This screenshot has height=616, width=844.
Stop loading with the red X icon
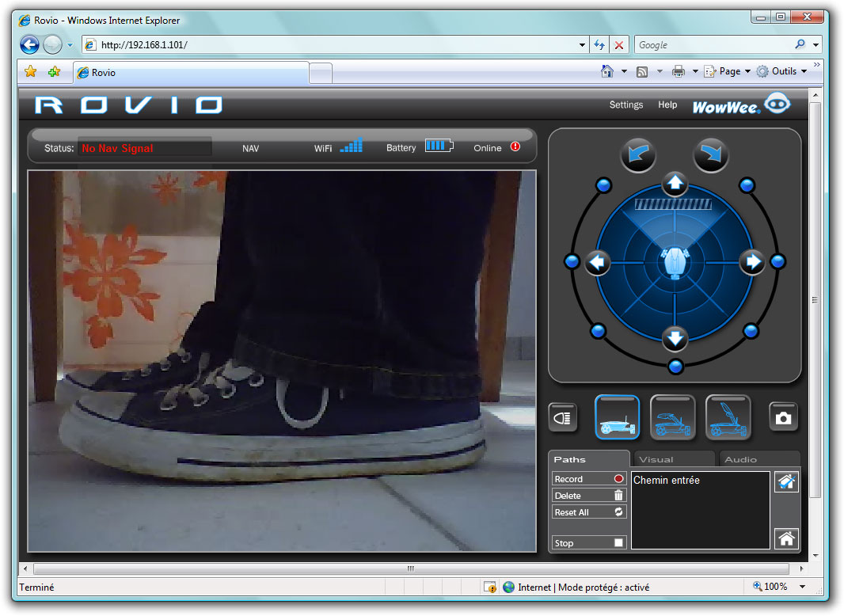pos(619,45)
